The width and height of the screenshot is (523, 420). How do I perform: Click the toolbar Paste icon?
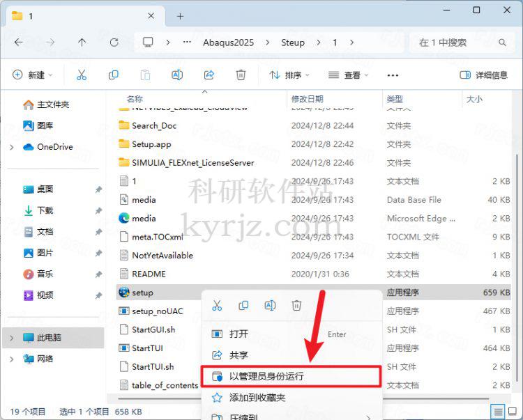pos(145,75)
